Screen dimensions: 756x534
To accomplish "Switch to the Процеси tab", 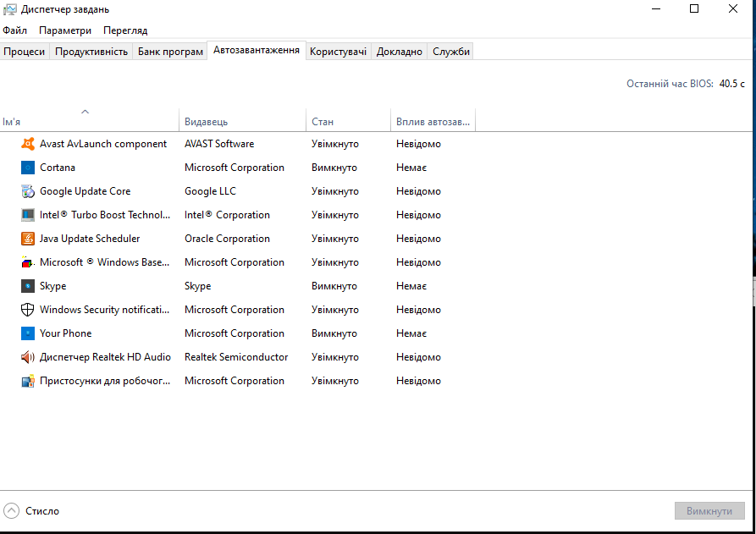I will [x=24, y=52].
